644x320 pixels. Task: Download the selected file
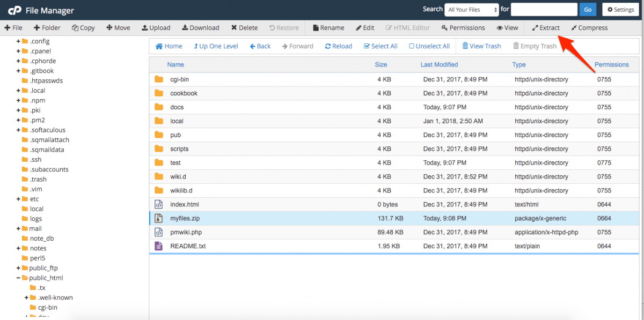tap(200, 27)
